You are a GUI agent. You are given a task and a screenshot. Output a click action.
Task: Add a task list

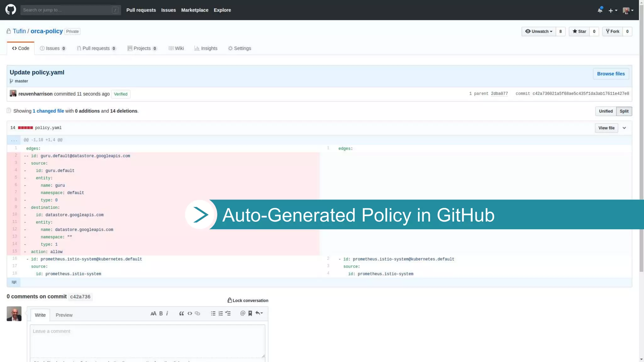pos(228,314)
